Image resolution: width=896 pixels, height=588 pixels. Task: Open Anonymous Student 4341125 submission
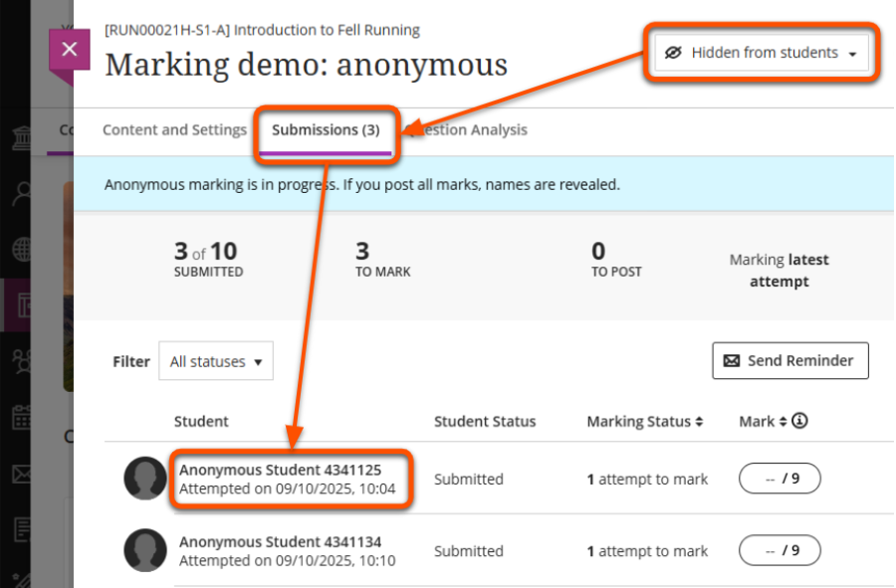point(280,470)
